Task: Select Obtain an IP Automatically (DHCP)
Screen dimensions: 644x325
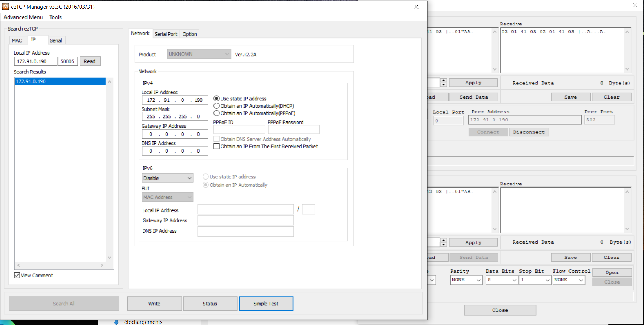Action: (x=217, y=106)
